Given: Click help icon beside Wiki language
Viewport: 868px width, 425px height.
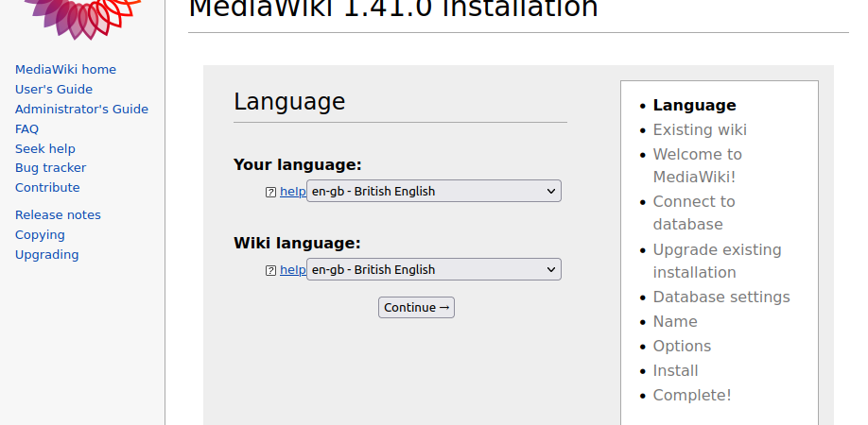Looking at the screenshot, I should (270, 271).
